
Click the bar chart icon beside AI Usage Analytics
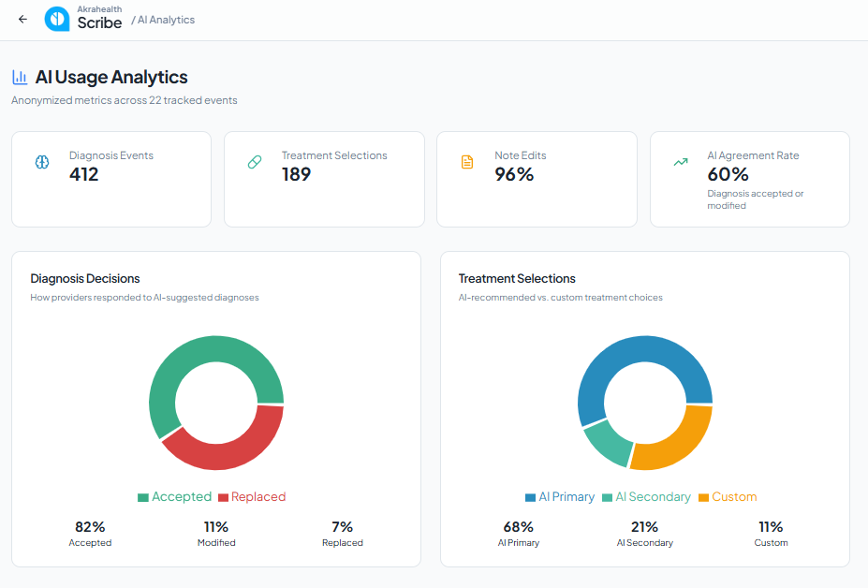click(20, 77)
